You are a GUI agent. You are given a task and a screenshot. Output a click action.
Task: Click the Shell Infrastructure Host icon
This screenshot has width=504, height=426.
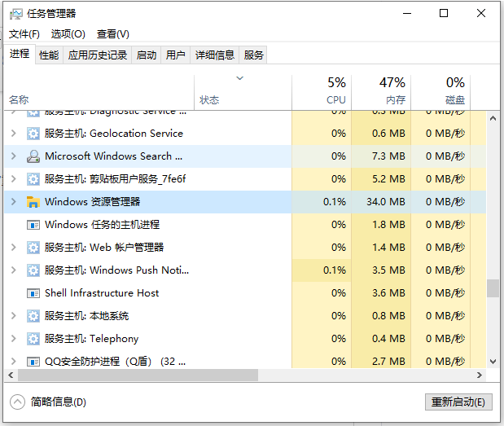click(x=33, y=293)
